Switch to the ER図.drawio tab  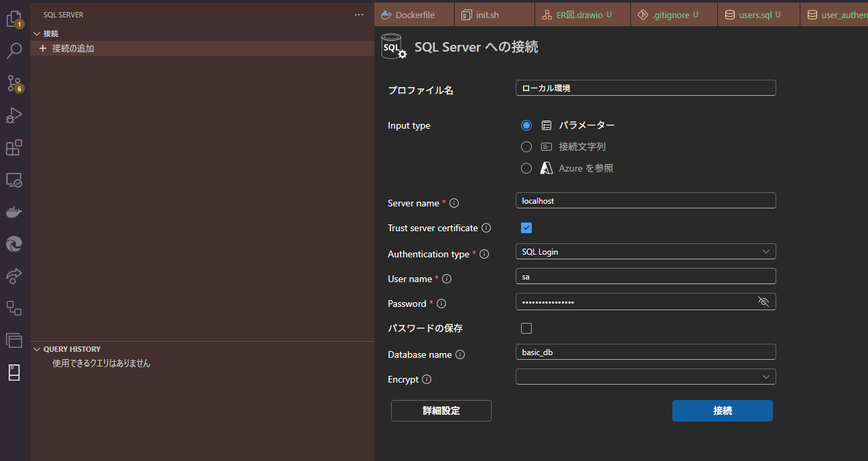[582, 15]
